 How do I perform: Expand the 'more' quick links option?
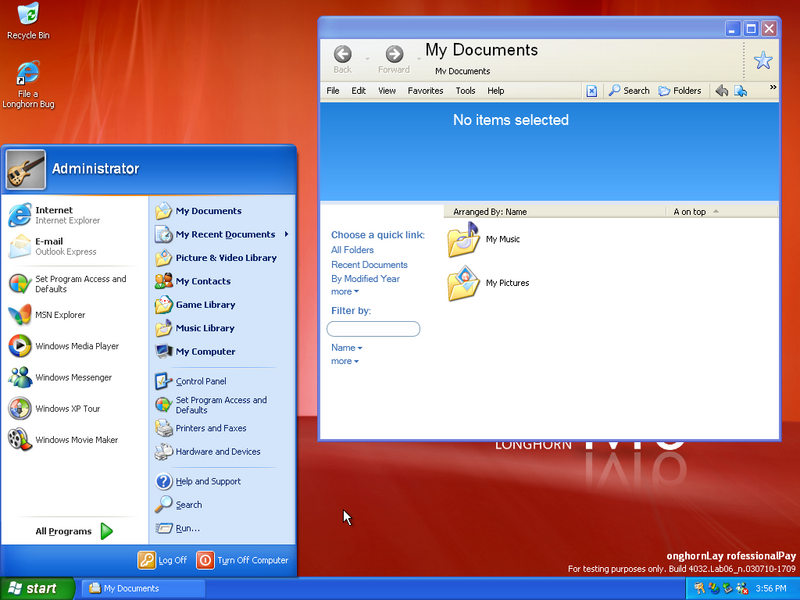pyautogui.click(x=343, y=291)
